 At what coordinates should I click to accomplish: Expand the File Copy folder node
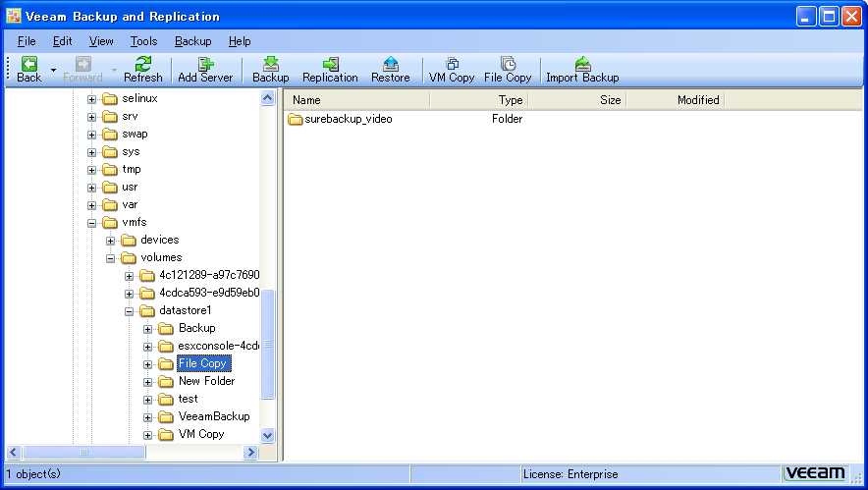[148, 365]
